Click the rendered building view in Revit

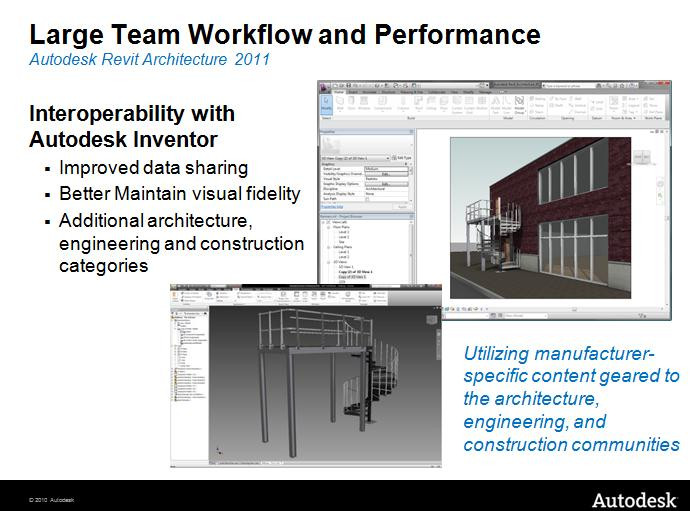tap(540, 218)
